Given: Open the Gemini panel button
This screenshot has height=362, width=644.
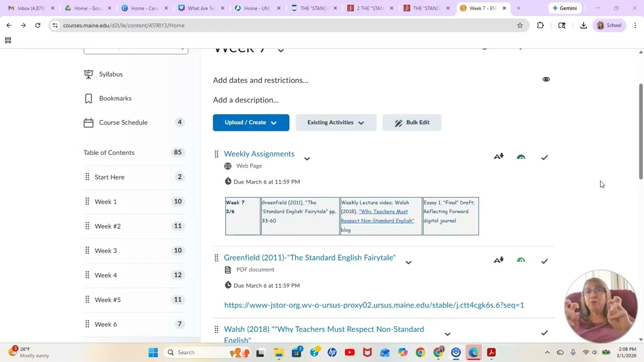Looking at the screenshot, I should pos(565,8).
